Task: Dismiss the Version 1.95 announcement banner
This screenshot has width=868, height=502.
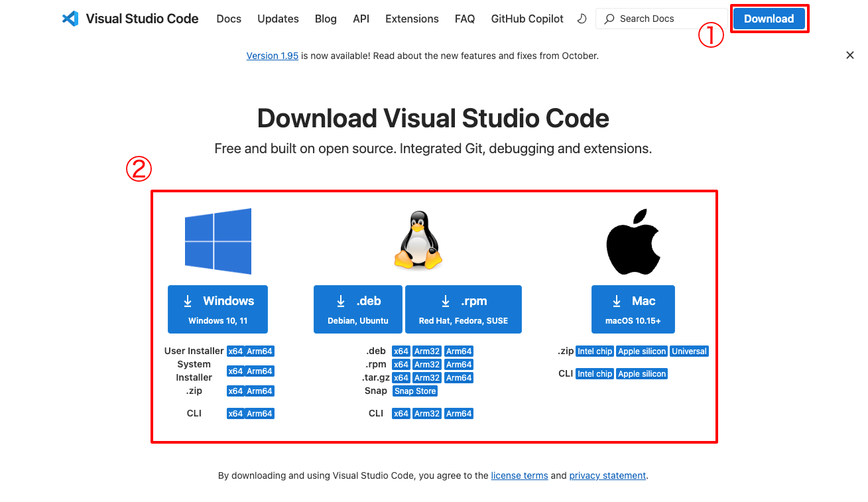Action: click(850, 55)
